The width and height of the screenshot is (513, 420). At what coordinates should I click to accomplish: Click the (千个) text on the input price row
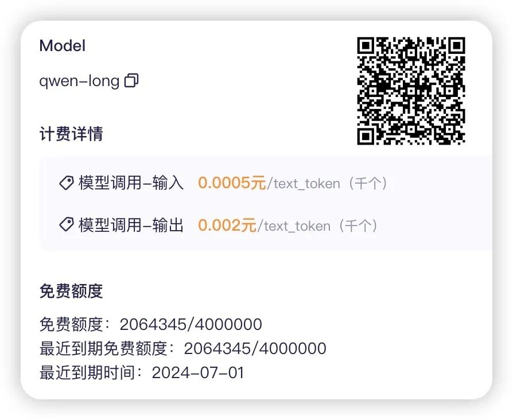[x=368, y=183]
